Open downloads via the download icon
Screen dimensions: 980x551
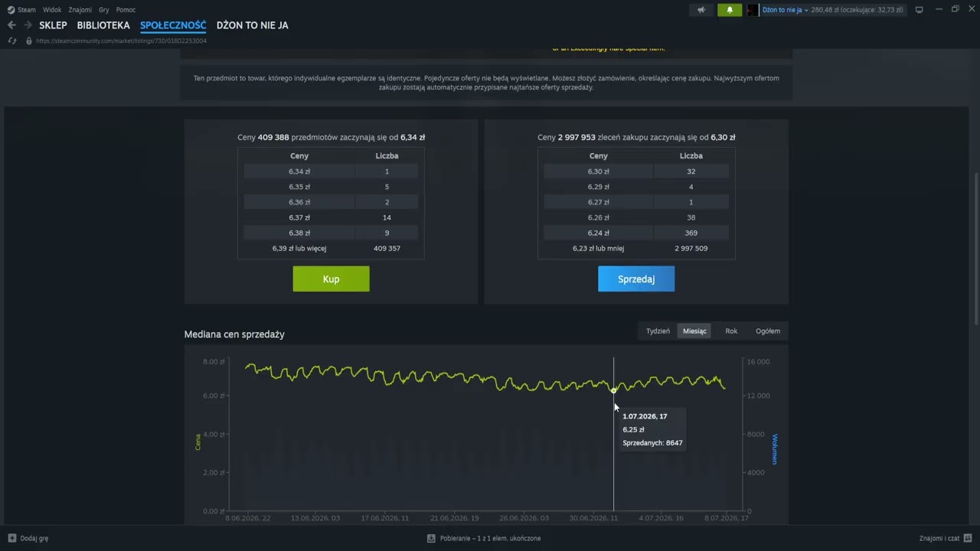click(431, 538)
